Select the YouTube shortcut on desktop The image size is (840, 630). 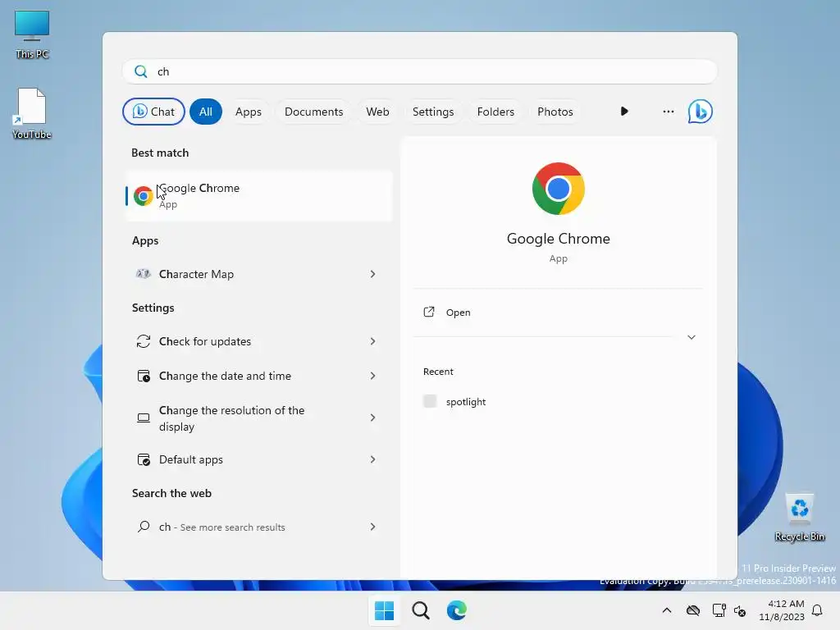[32, 113]
